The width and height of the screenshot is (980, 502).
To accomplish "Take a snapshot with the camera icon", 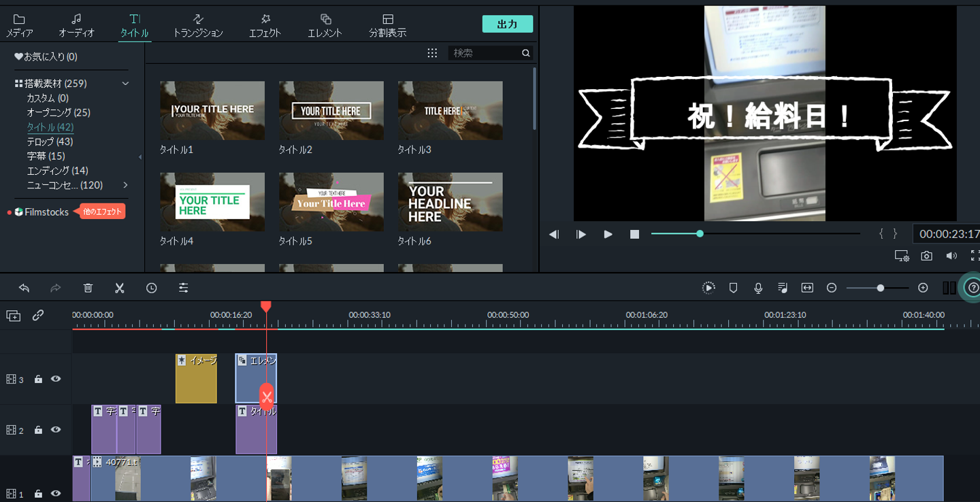I will coord(926,256).
